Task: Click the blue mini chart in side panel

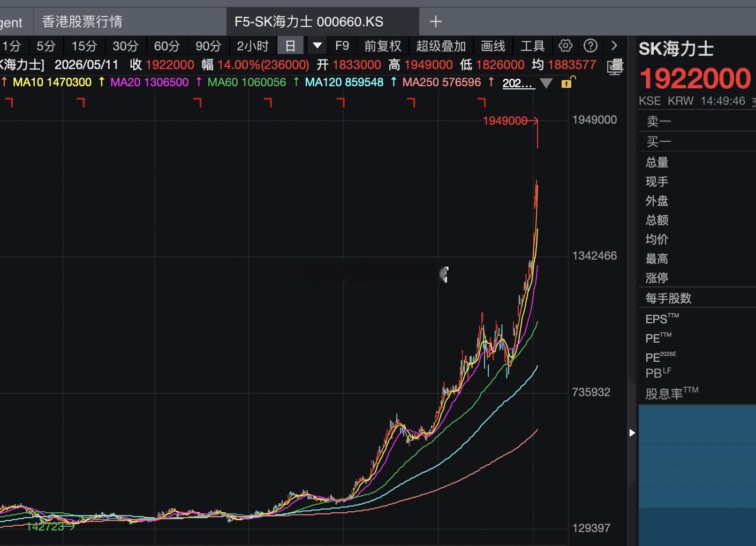Action: [697, 475]
